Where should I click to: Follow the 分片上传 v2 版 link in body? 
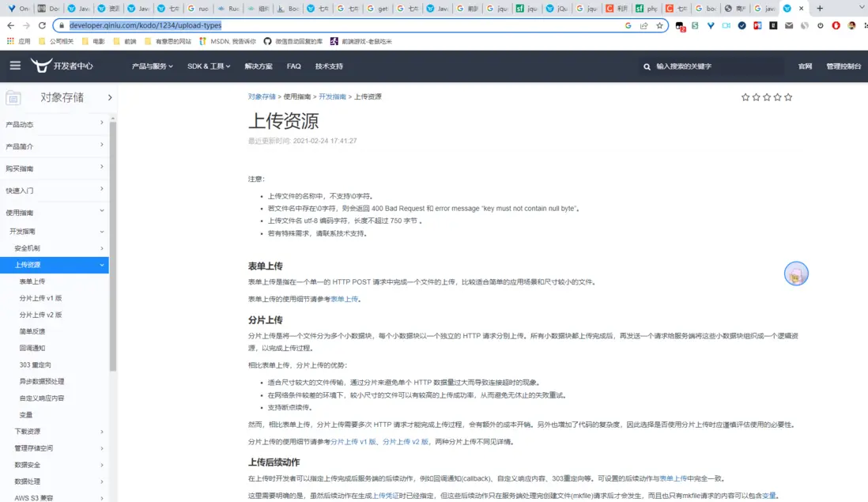pos(406,442)
